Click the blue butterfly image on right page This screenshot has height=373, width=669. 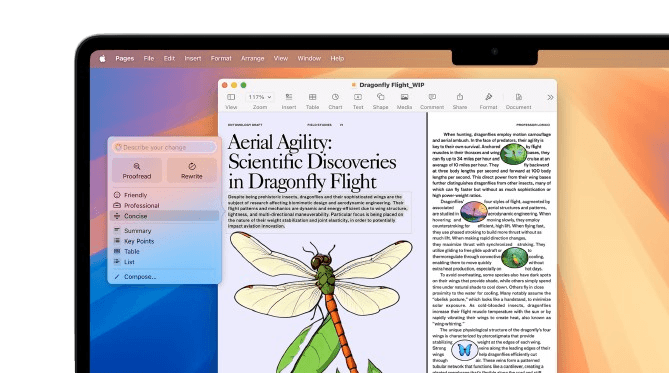click(x=464, y=350)
